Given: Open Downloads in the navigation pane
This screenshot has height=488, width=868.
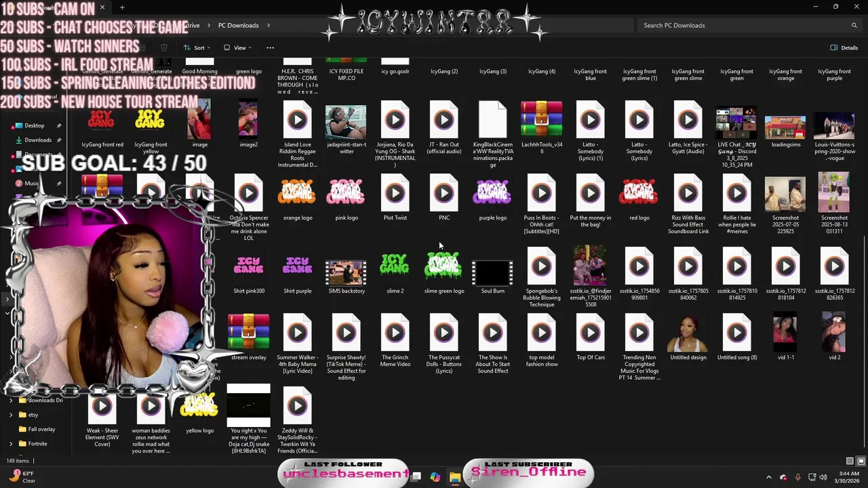Looking at the screenshot, I should 38,140.
